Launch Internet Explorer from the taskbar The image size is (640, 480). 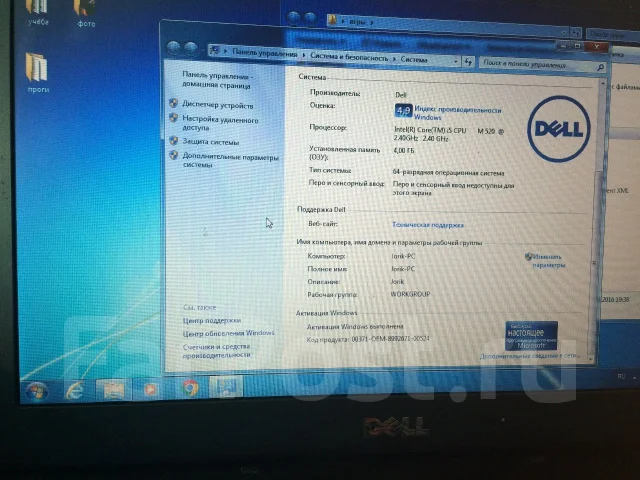tap(75, 390)
